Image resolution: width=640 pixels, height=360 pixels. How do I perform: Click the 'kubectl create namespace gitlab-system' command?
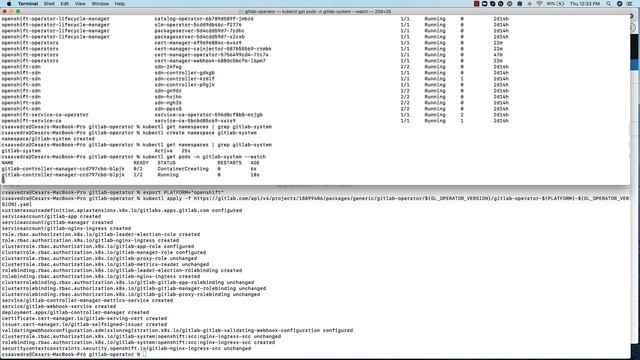pos(200,133)
